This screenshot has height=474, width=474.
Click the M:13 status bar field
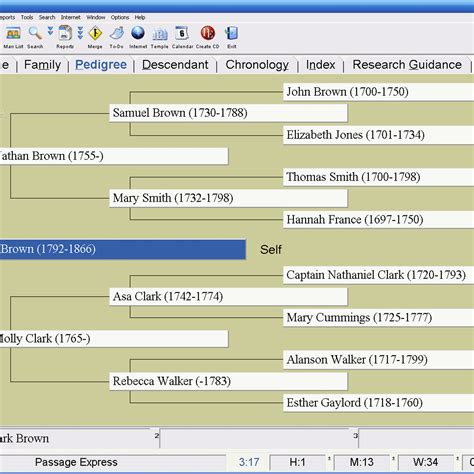[x=362, y=462]
